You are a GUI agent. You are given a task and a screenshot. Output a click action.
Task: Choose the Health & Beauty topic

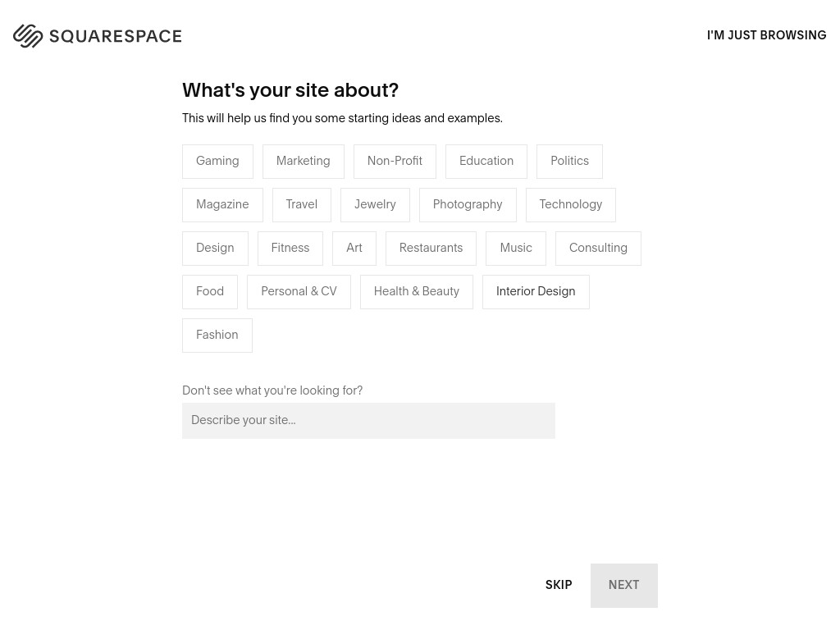[x=416, y=291]
